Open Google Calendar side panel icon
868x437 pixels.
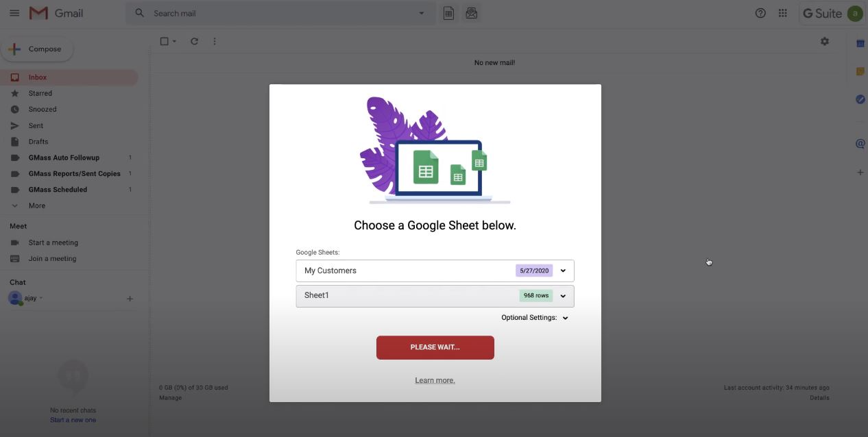(860, 43)
